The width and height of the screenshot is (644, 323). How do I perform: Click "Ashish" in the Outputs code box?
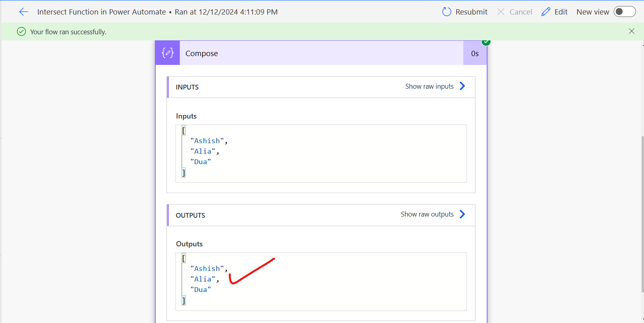coord(207,269)
